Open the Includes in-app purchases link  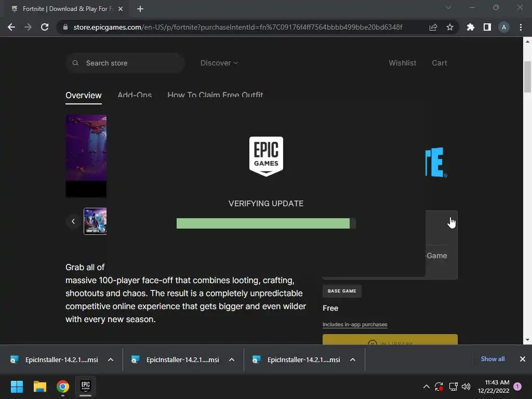tap(355, 324)
